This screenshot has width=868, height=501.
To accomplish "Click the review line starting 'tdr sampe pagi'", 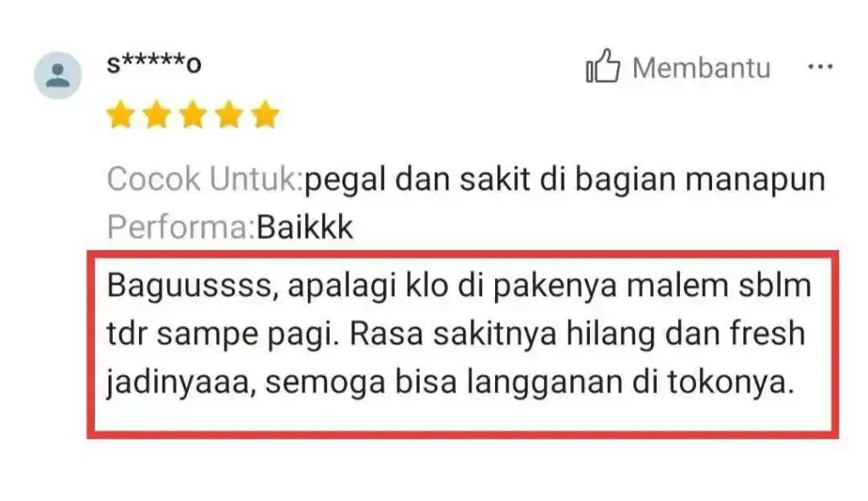I will (455, 334).
